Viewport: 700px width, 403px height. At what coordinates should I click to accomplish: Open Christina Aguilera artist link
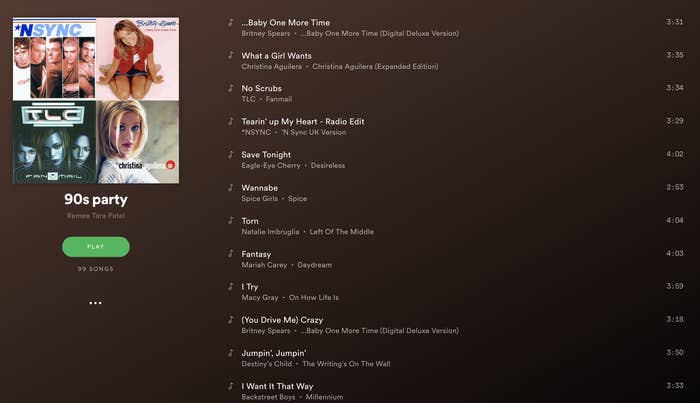271,66
